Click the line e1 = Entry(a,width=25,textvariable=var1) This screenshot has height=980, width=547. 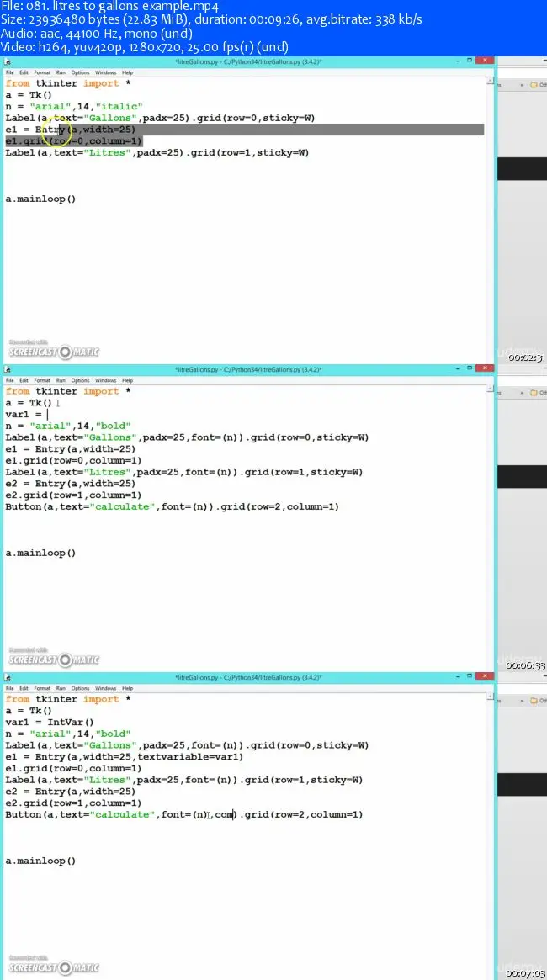tap(124, 757)
